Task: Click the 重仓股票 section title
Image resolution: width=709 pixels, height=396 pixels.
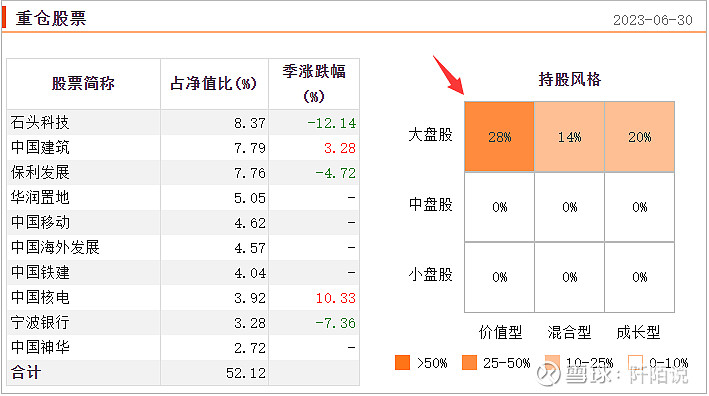Action: (51, 19)
